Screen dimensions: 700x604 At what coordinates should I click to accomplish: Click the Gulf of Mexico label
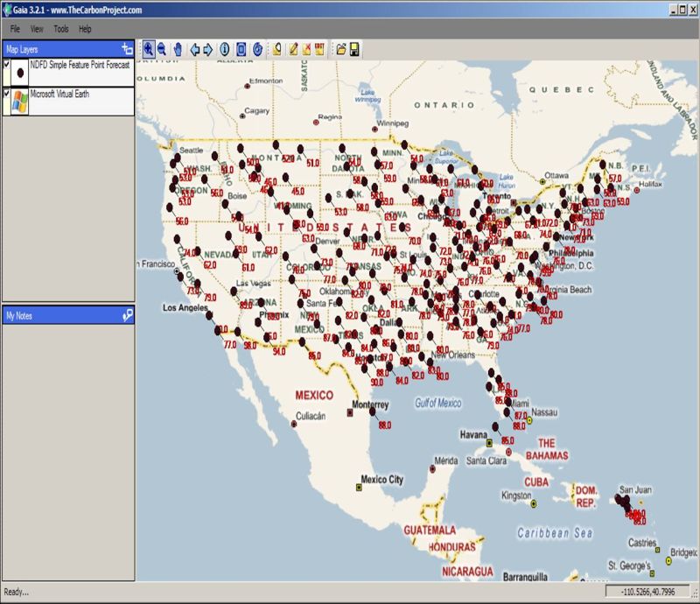pos(438,403)
